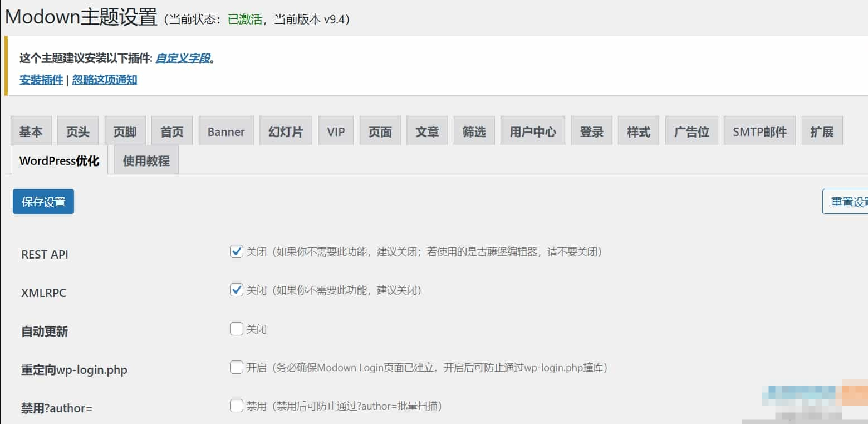Dismiss notice via 忽略这项通知 link
The image size is (868, 424).
(105, 80)
